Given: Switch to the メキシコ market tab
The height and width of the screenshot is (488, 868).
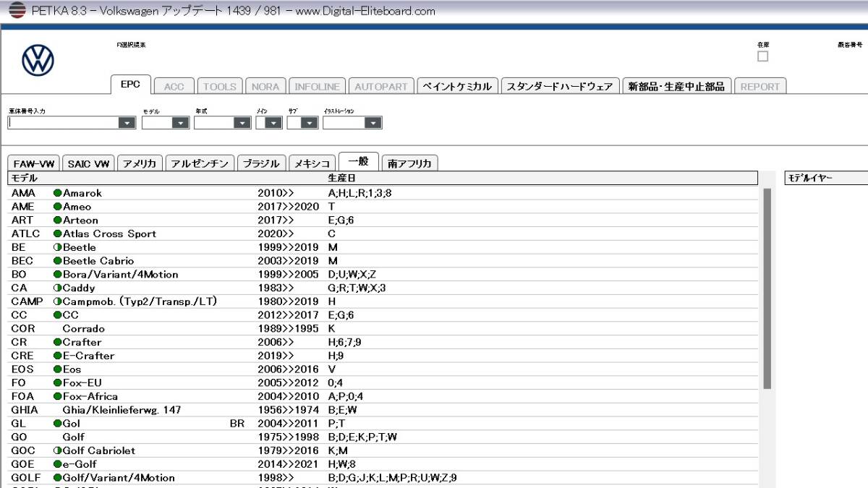Looking at the screenshot, I should pyautogui.click(x=313, y=163).
